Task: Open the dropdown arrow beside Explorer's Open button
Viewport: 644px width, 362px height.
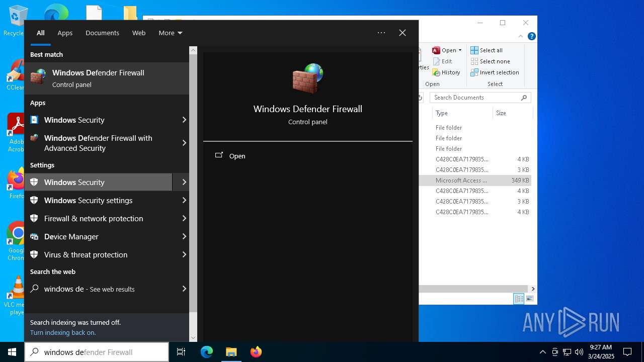Action: (460, 50)
